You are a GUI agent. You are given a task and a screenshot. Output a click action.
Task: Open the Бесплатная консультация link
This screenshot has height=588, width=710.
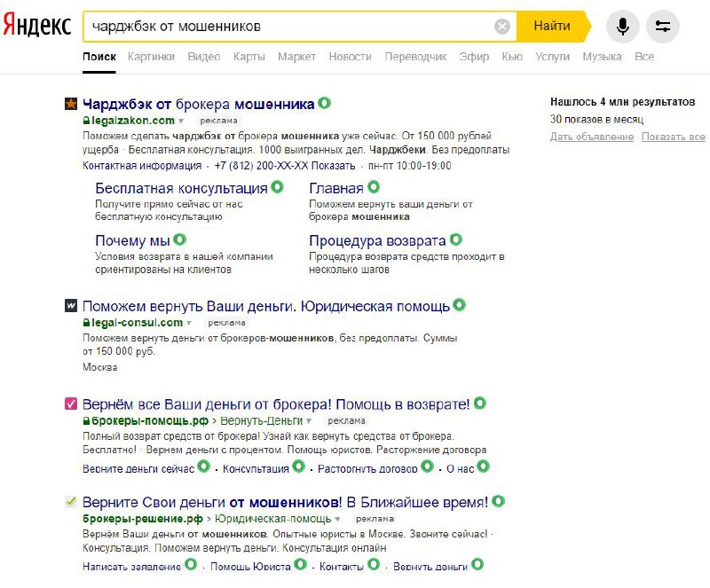[x=181, y=189]
